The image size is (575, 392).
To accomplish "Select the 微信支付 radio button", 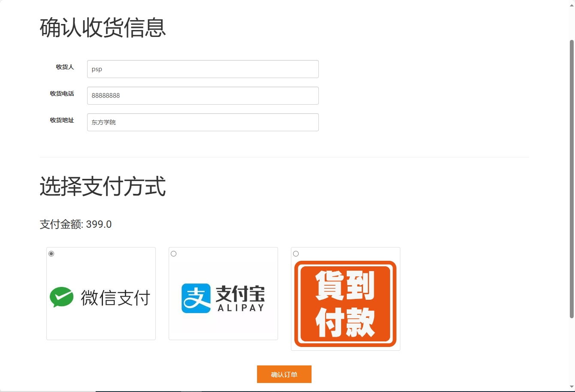I will point(51,253).
